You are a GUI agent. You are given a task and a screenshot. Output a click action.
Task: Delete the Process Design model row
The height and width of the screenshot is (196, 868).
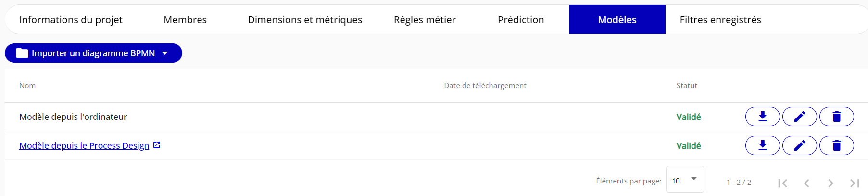(x=836, y=145)
